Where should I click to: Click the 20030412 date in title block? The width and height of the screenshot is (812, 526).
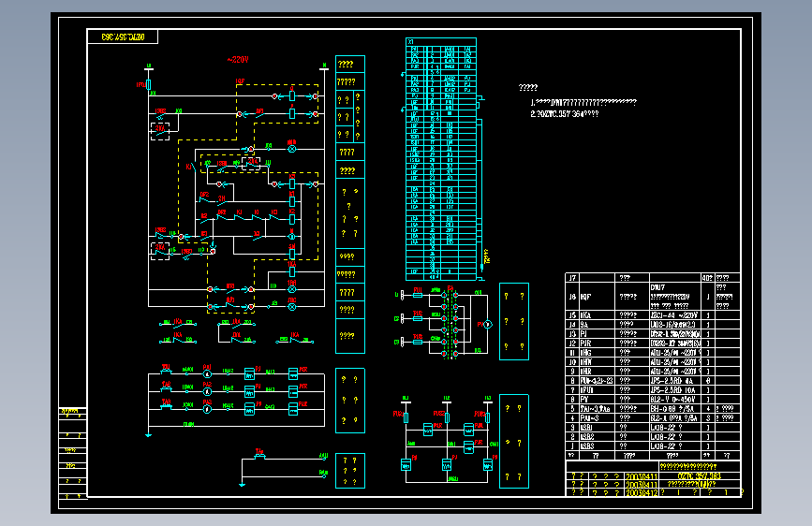(x=642, y=492)
